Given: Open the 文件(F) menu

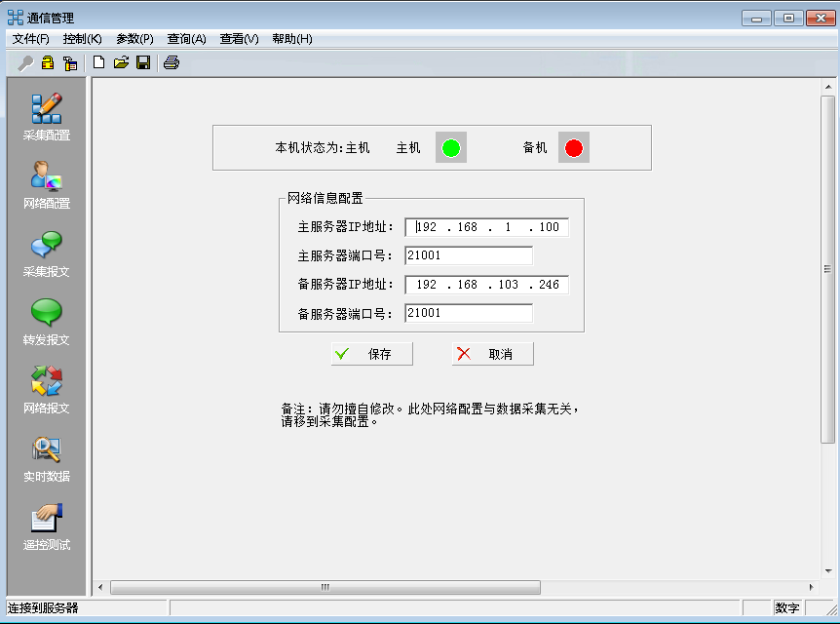Looking at the screenshot, I should click(x=30, y=39).
